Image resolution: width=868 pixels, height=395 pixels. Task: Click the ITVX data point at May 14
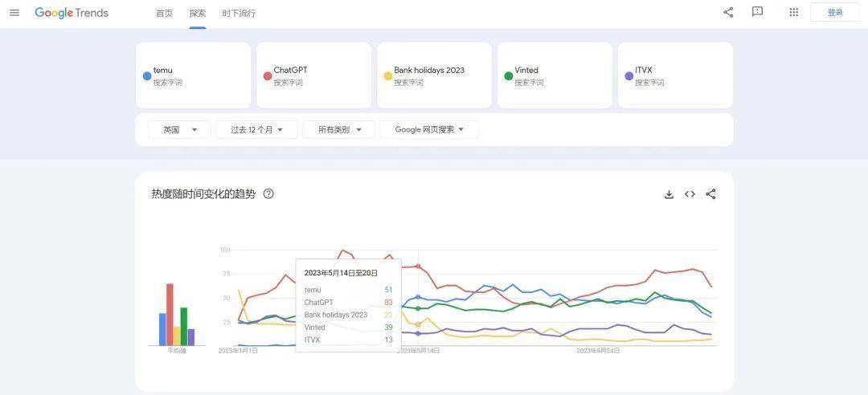pyautogui.click(x=418, y=334)
